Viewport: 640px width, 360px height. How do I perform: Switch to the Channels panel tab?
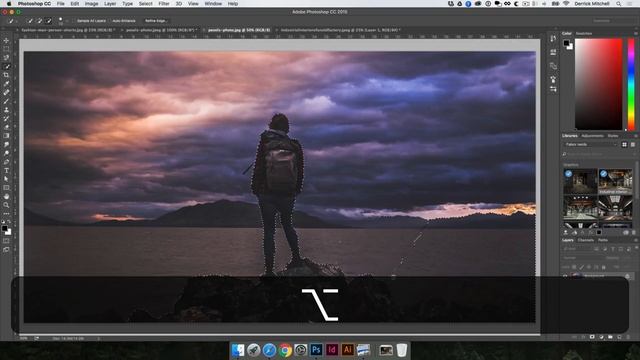(x=586, y=240)
